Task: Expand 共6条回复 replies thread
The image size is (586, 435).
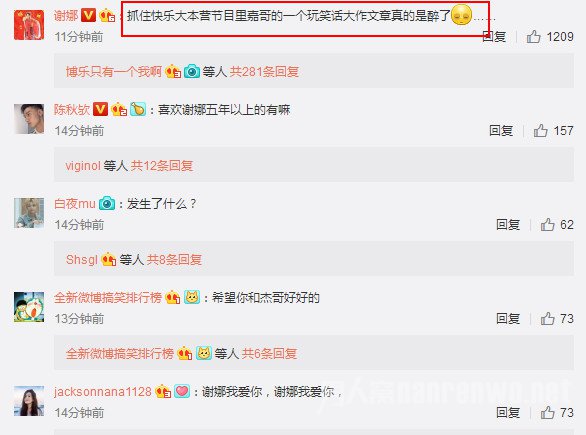Action: [x=269, y=354]
